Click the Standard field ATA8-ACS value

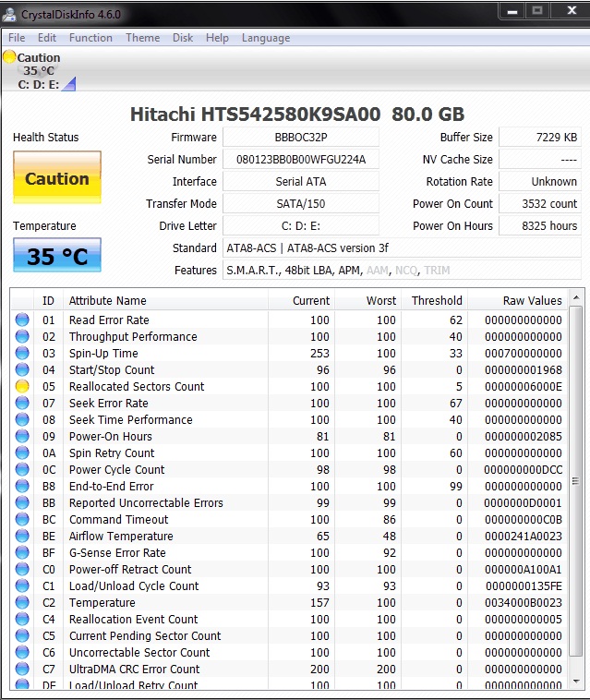point(402,247)
